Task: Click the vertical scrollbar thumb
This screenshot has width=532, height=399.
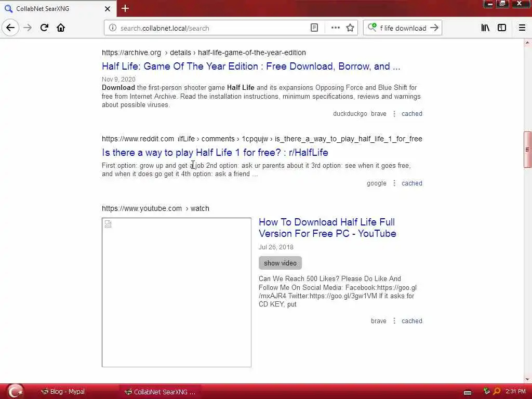Action: (x=527, y=149)
